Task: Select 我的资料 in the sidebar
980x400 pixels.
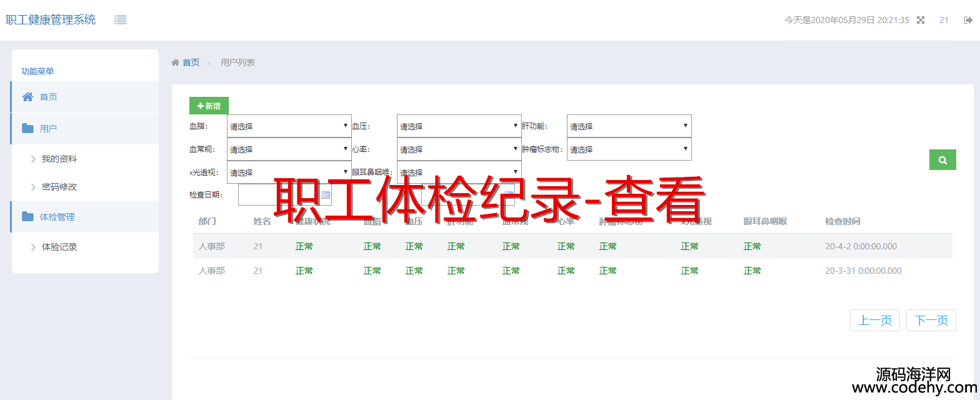Action: [59, 159]
